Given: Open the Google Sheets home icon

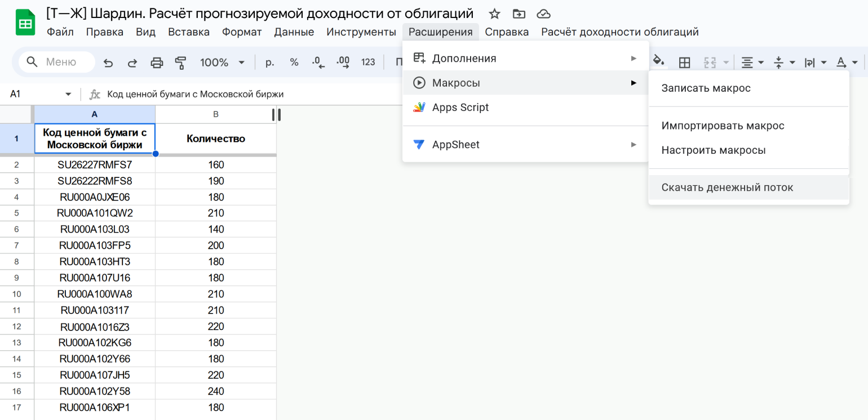Looking at the screenshot, I should 25,23.
